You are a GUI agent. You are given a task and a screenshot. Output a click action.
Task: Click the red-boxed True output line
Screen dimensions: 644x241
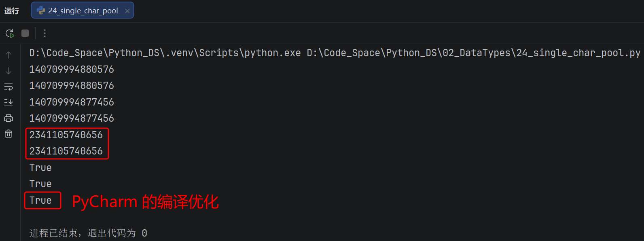(x=40, y=201)
